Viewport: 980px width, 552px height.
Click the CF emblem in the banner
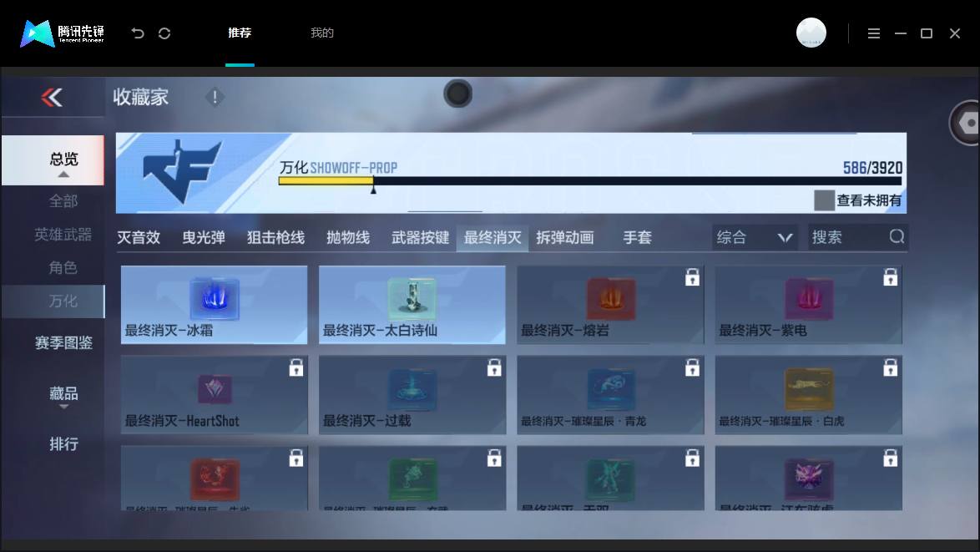182,171
